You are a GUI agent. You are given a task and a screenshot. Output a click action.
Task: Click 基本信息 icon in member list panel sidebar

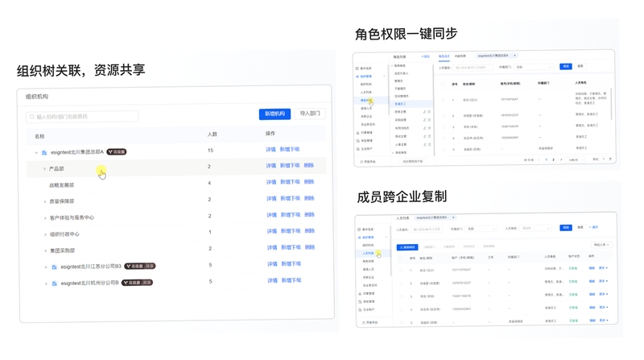point(359,230)
